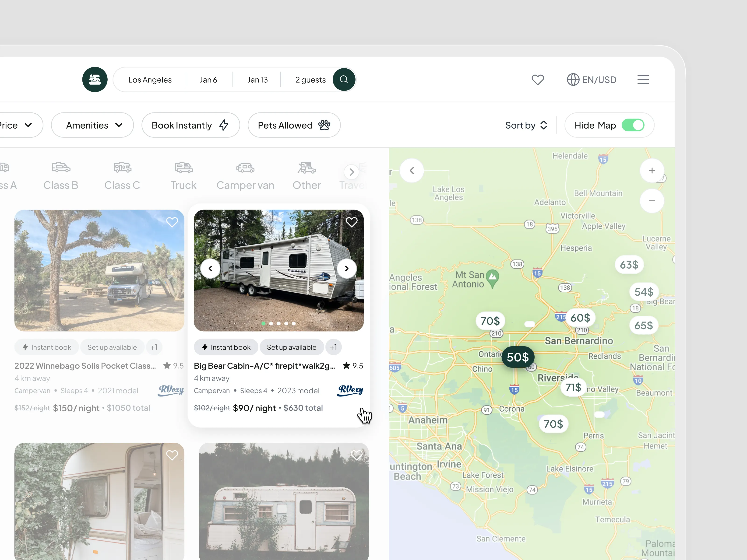
Task: Select the 71$ map price marker
Action: [573, 387]
